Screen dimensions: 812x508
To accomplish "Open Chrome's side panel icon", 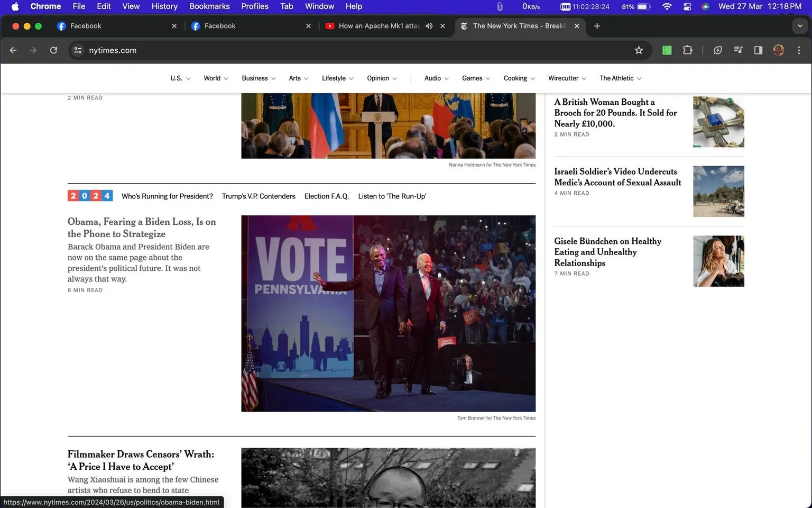I will [758, 50].
